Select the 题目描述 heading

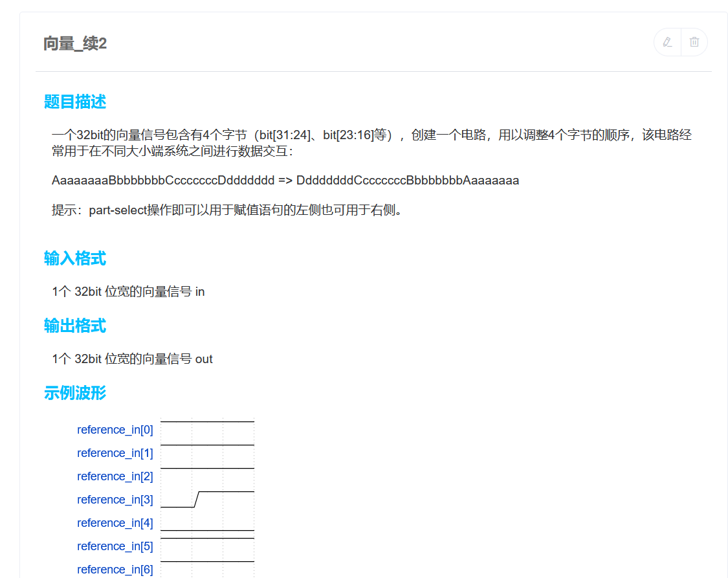[x=75, y=102]
